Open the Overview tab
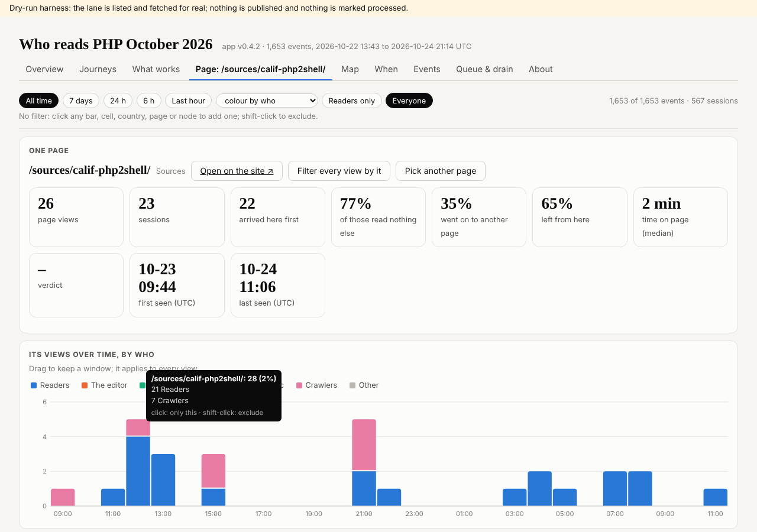This screenshot has width=757, height=532. (44, 69)
